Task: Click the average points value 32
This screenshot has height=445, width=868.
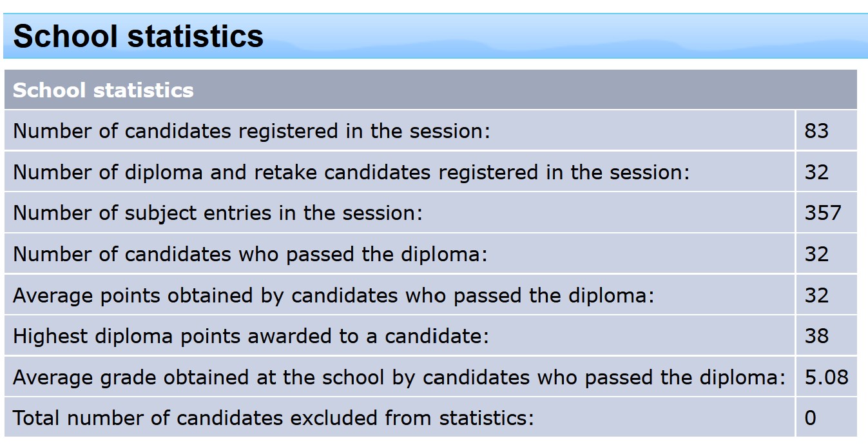Action: 816,295
